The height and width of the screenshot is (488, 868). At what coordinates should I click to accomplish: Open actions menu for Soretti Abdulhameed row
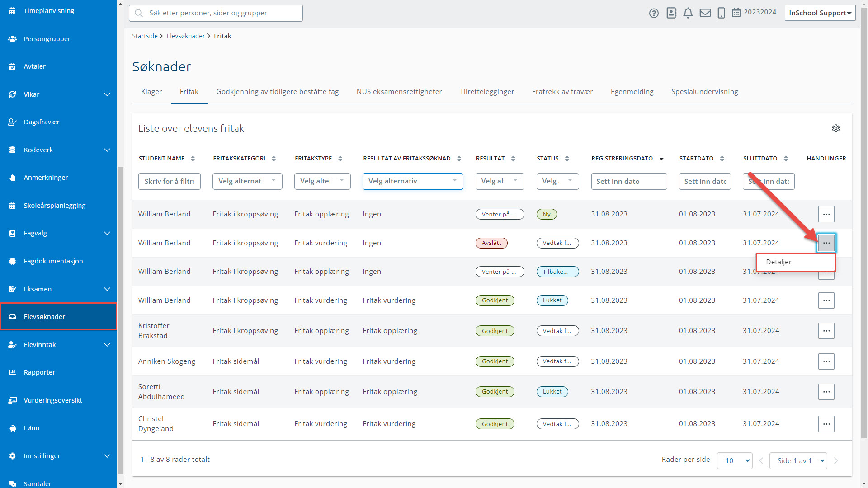(x=826, y=392)
